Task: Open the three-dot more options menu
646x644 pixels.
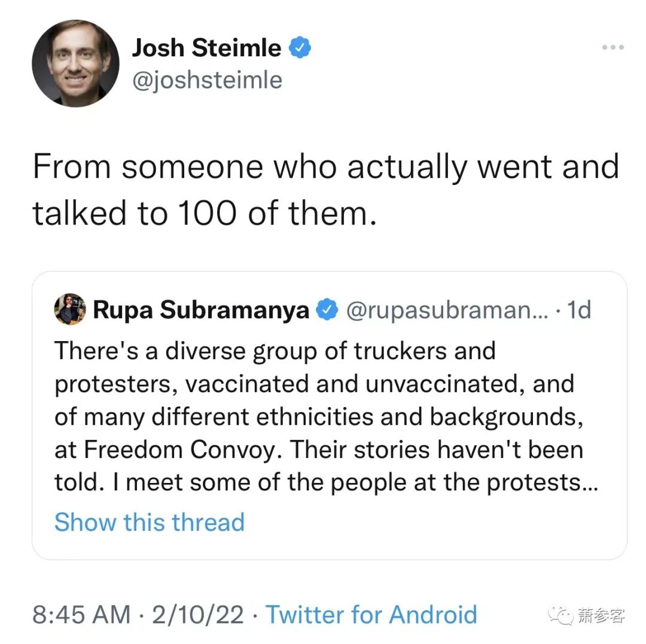Action: pos(613,47)
